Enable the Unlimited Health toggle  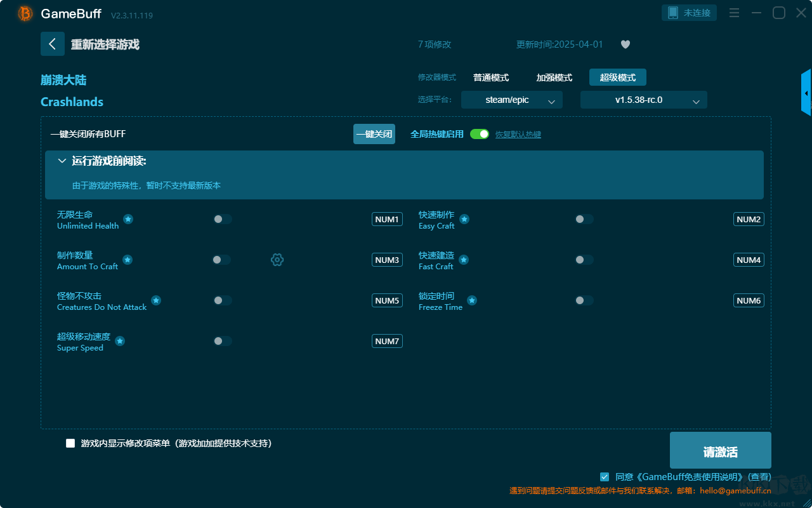click(222, 219)
